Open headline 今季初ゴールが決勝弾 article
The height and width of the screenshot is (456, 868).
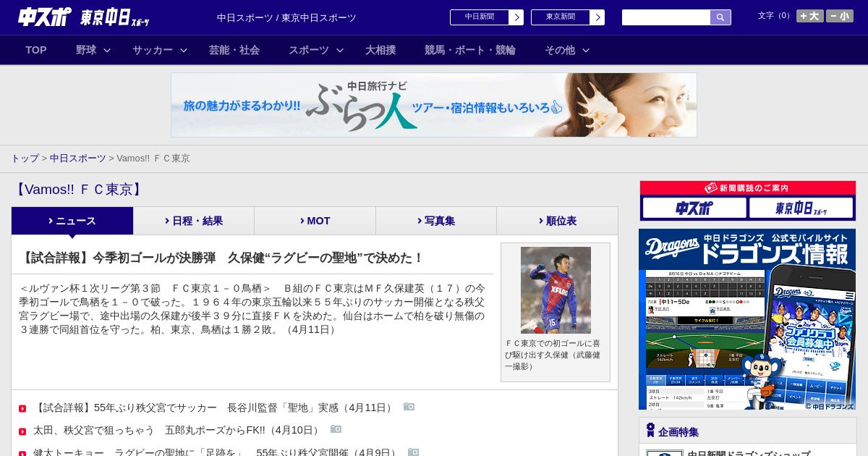(x=221, y=258)
